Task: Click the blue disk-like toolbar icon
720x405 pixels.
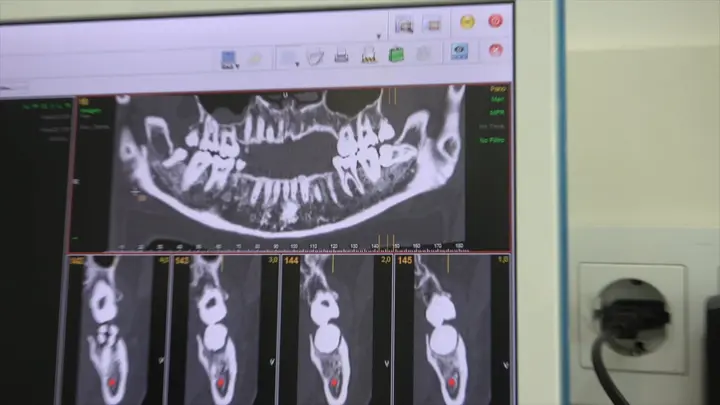Action: coord(228,59)
